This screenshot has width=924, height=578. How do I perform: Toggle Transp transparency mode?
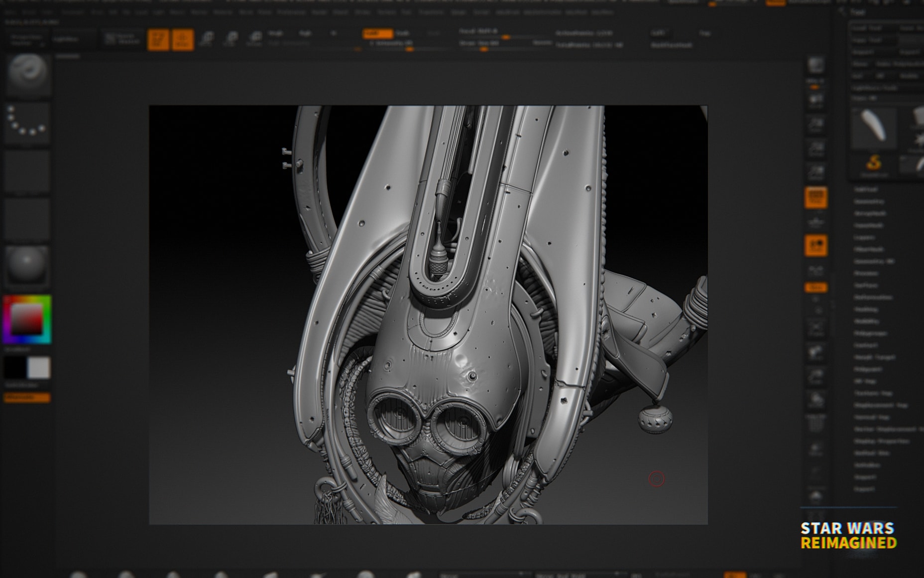click(815, 448)
